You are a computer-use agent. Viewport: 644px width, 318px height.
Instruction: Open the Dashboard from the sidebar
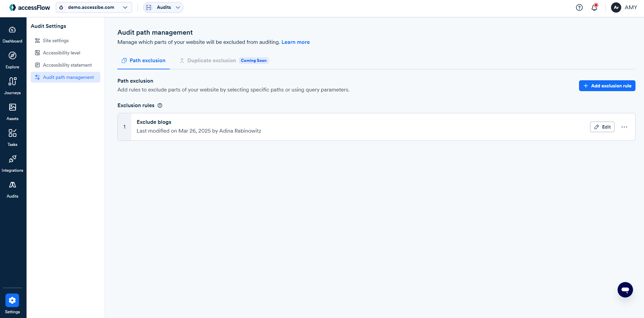click(x=13, y=34)
